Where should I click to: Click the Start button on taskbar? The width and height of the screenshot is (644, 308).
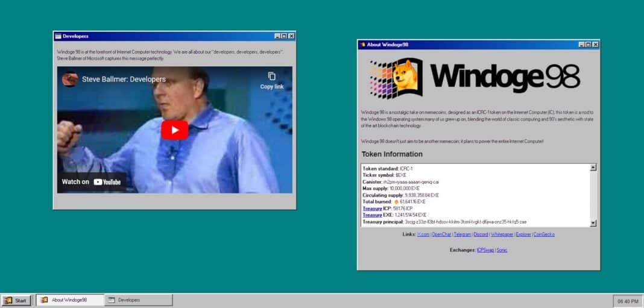point(16,301)
